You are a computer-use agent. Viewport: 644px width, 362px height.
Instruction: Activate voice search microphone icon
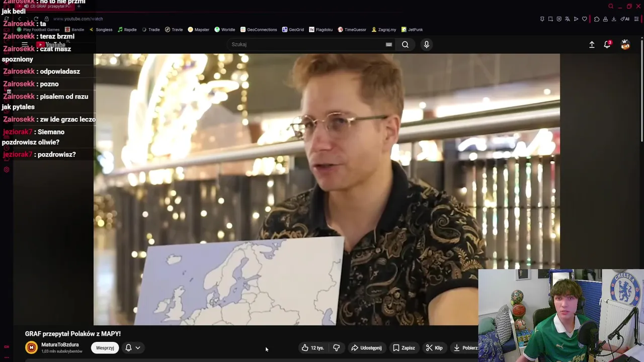[x=426, y=44]
